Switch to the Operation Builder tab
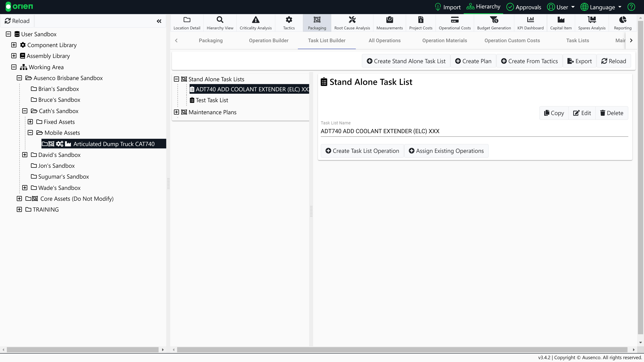 (x=269, y=40)
